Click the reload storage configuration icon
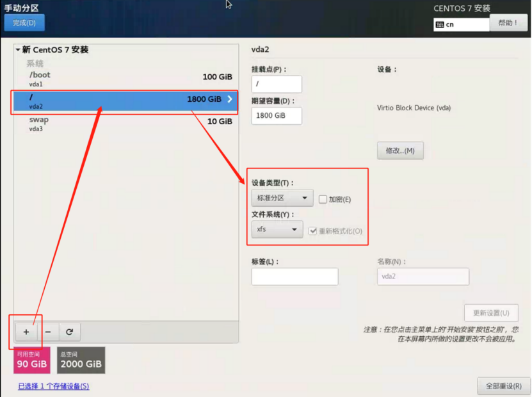Viewport: 532px width, 397px height. [70, 332]
